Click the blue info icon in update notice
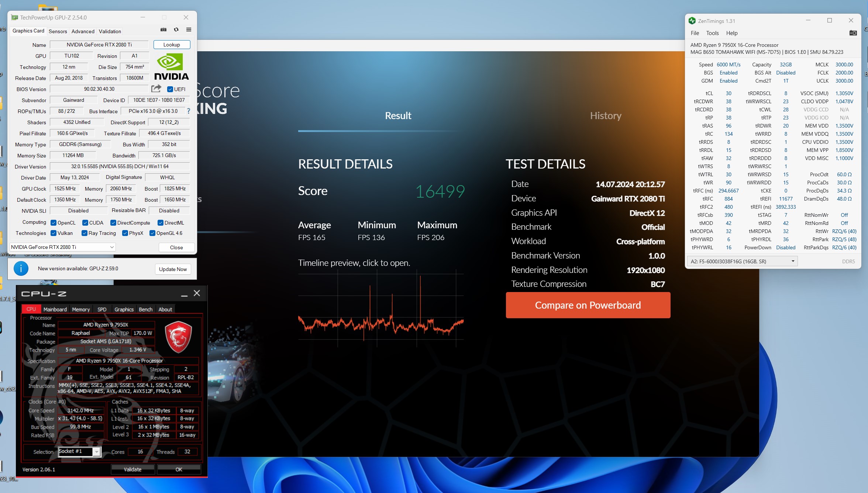The height and width of the screenshot is (493, 868). [21, 268]
